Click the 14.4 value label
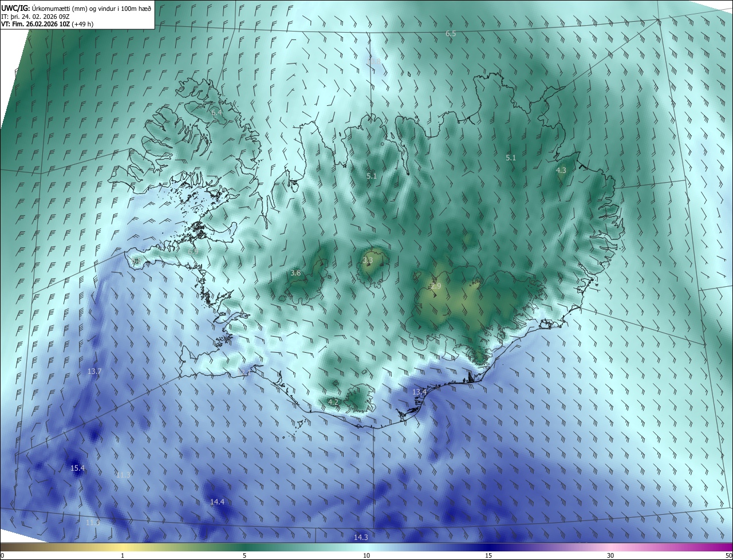This screenshot has height=560, width=733. click(217, 502)
